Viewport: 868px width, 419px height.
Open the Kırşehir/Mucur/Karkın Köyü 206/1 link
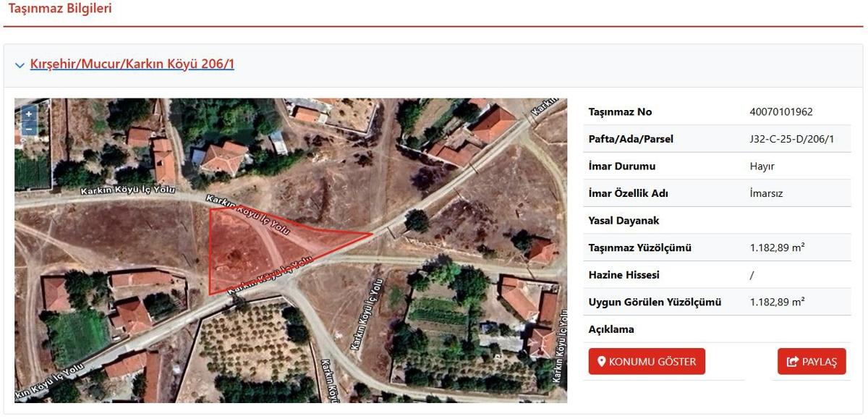click(x=132, y=64)
